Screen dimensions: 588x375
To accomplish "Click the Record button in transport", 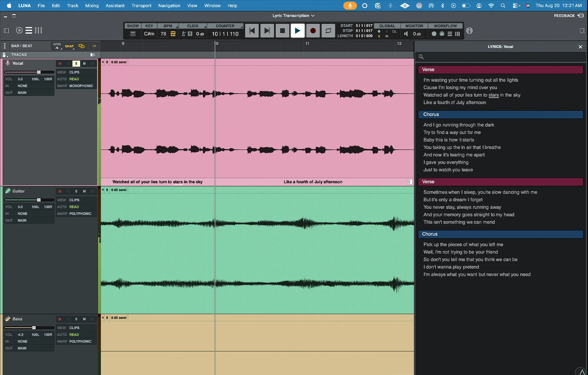I will click(x=313, y=31).
